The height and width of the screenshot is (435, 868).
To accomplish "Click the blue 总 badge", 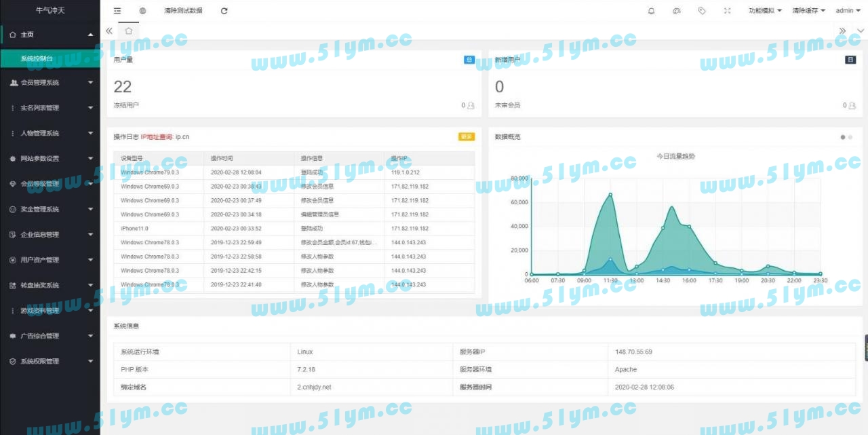I will click(x=469, y=60).
